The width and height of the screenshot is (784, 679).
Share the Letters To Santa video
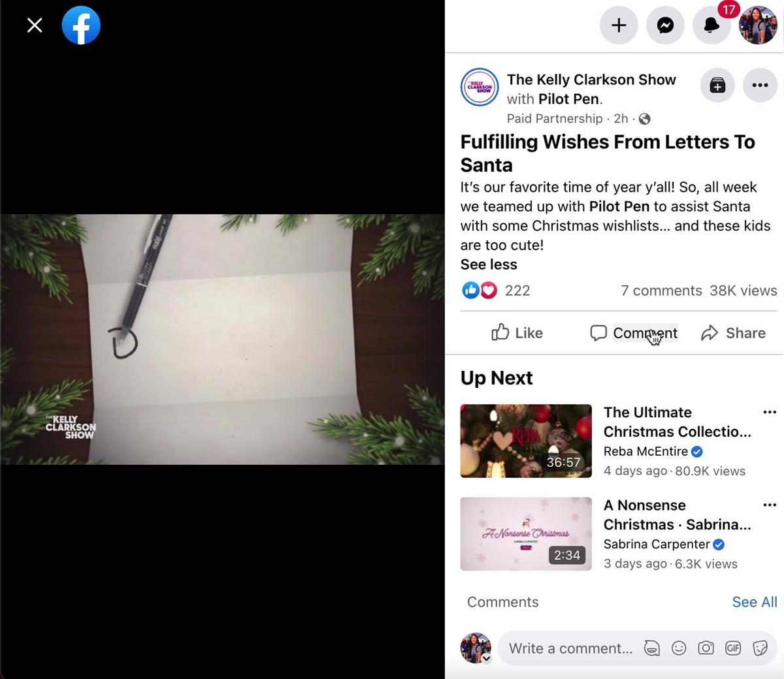pos(733,333)
